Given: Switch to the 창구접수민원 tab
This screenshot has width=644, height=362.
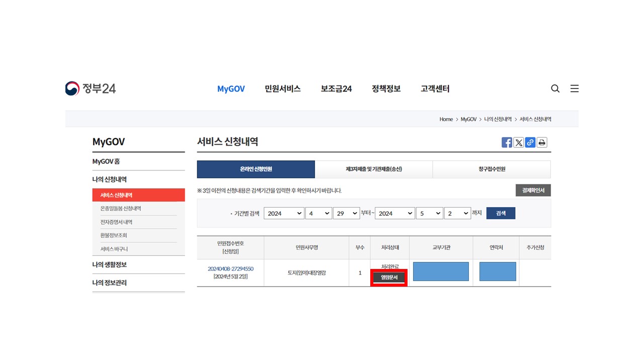Looking at the screenshot, I should click(x=492, y=169).
